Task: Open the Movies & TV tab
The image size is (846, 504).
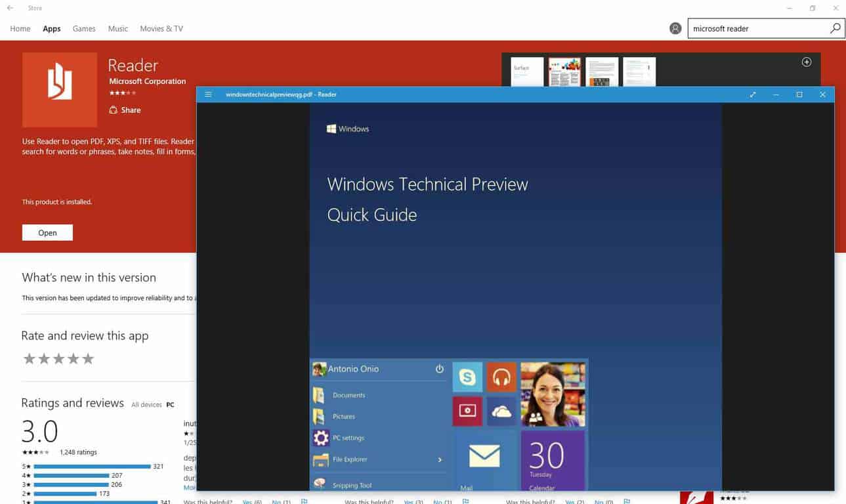Action: point(161,29)
